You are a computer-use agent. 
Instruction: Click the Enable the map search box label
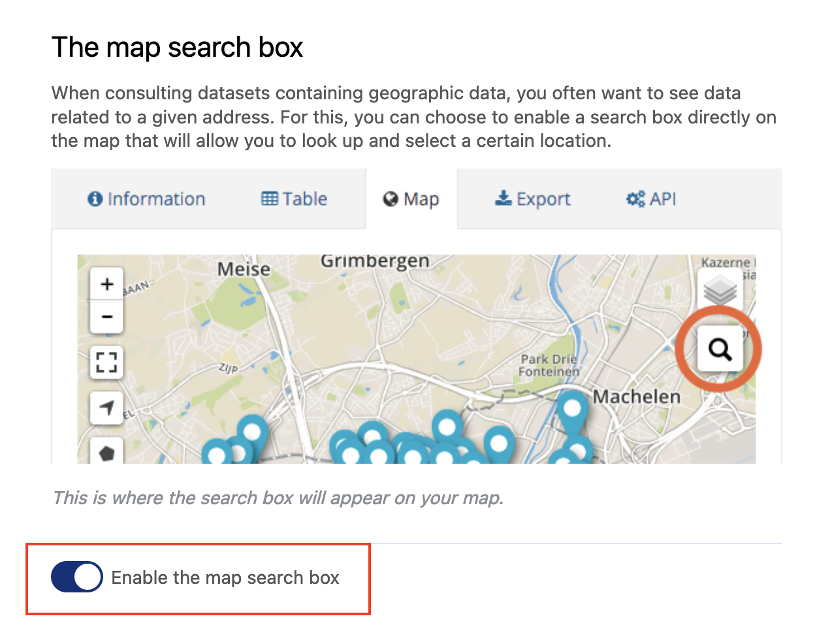225,577
